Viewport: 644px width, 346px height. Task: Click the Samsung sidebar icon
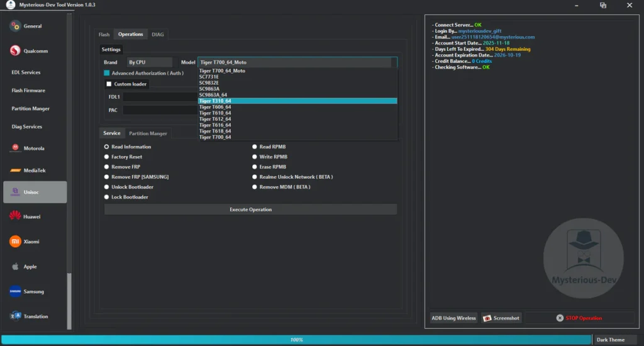click(x=15, y=291)
